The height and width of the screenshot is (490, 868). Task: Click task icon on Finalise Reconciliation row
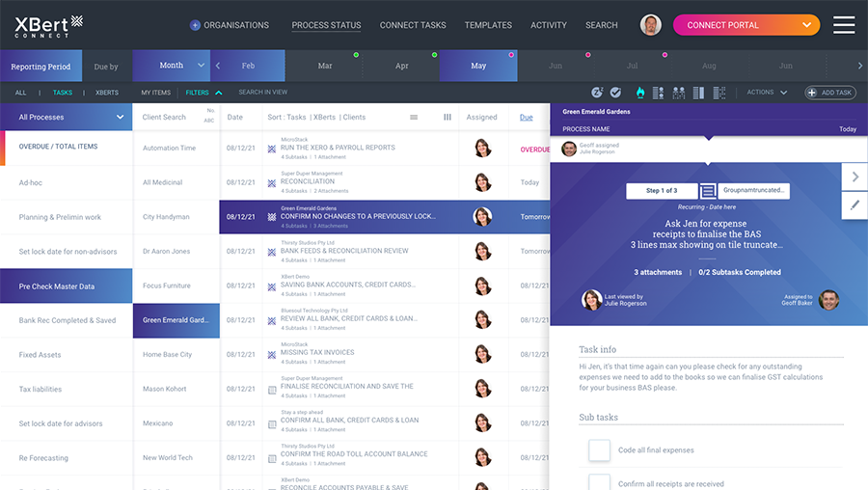(272, 390)
